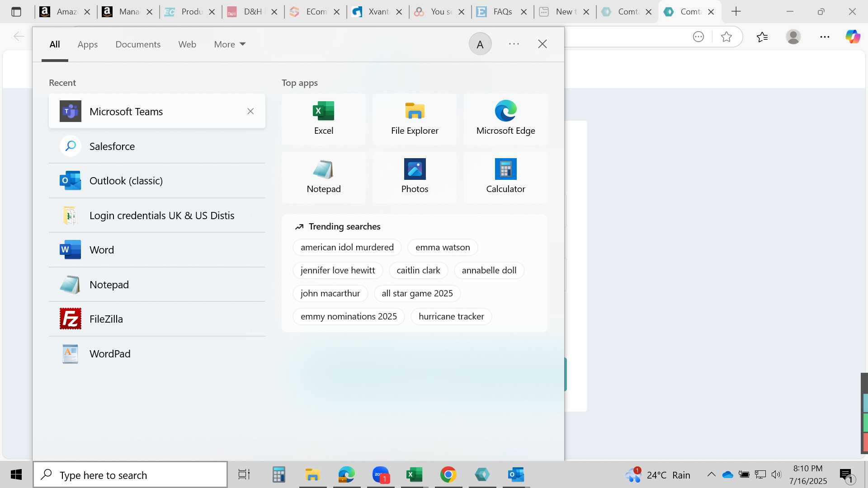Open Task View on taskbar

pyautogui.click(x=244, y=475)
